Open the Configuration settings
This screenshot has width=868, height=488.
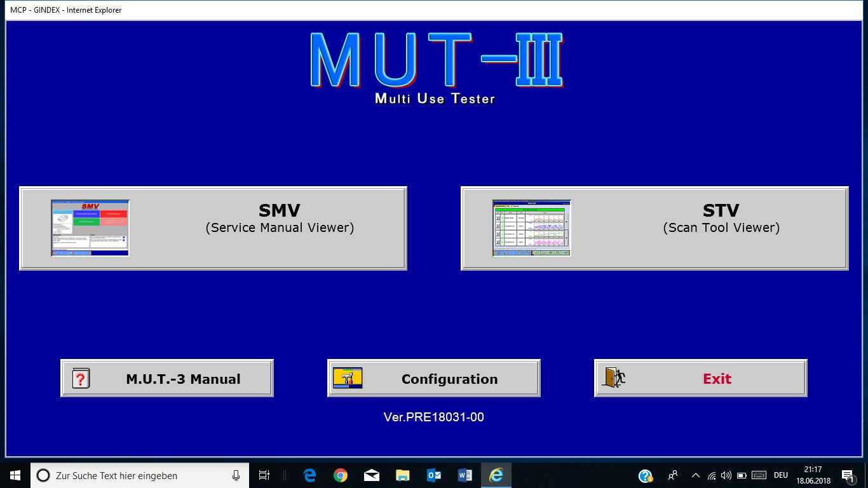(x=434, y=378)
